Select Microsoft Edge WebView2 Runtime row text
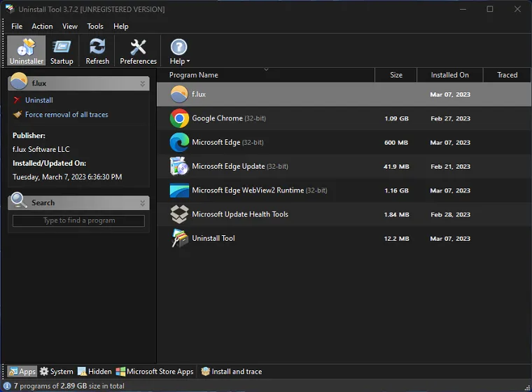This screenshot has width=532, height=392. click(260, 190)
